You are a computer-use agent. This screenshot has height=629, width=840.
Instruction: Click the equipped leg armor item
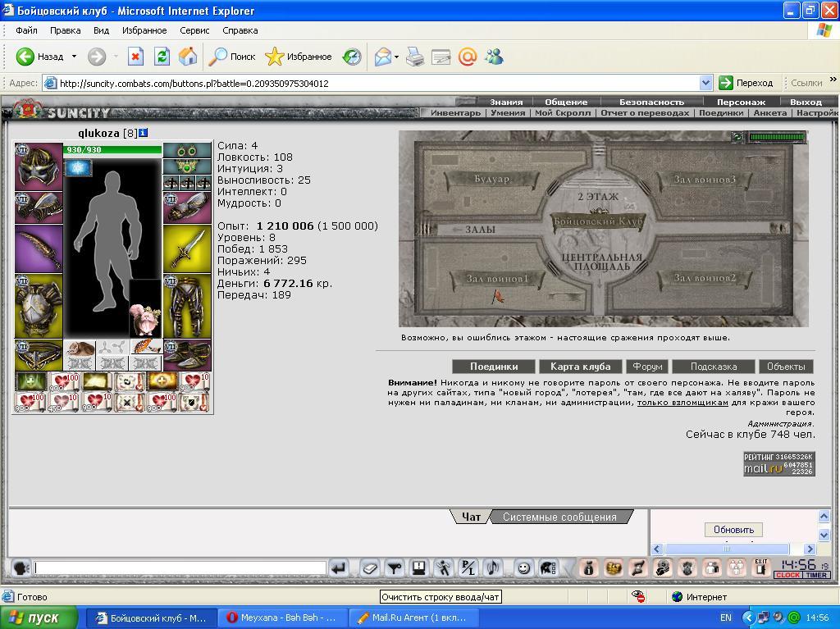187,307
